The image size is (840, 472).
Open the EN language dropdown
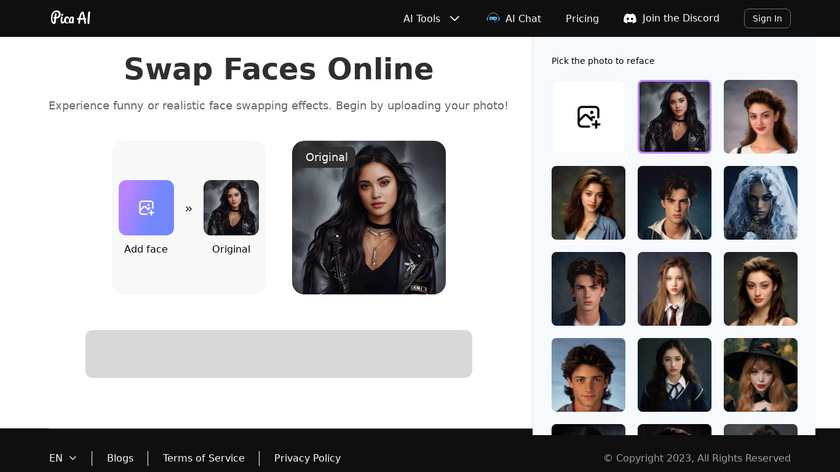click(63, 458)
